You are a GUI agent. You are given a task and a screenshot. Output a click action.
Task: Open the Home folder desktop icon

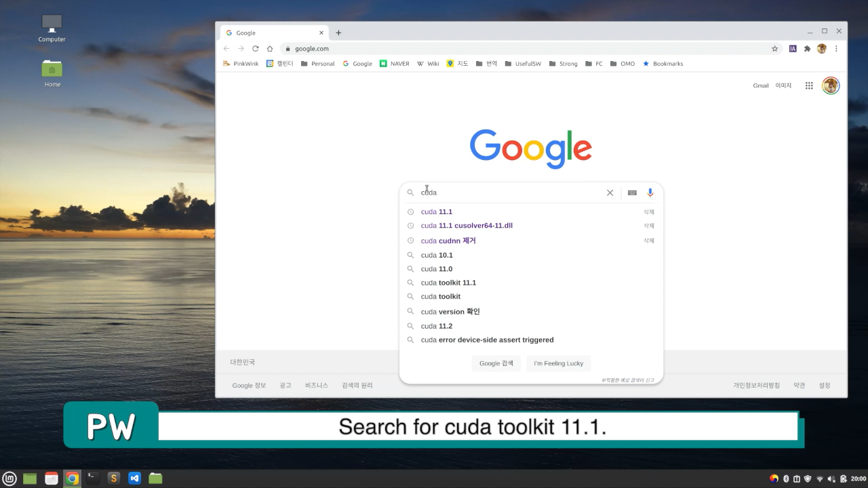click(x=52, y=73)
